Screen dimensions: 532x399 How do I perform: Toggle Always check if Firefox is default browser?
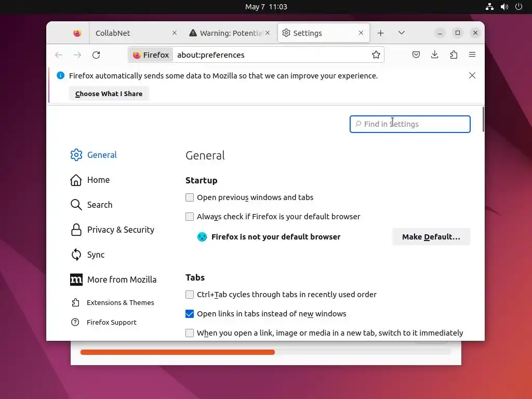tap(190, 217)
